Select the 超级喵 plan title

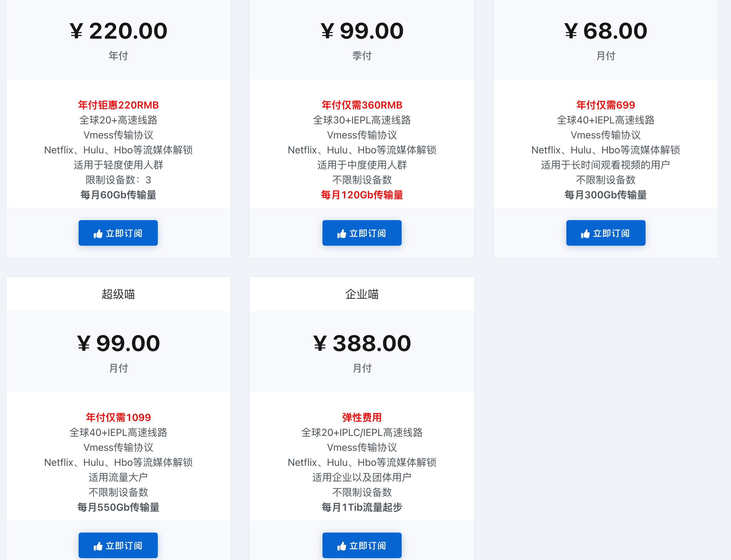coord(118,294)
